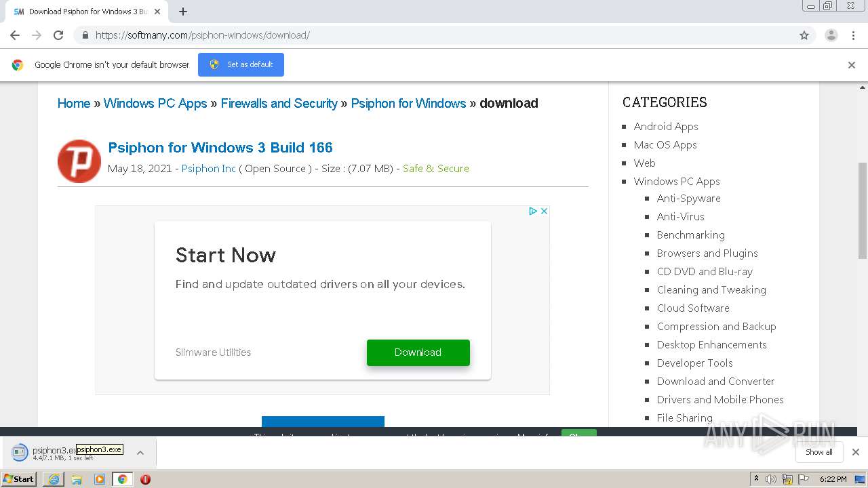
Task: Open Desktop Enhancements subcategory
Action: click(x=712, y=344)
